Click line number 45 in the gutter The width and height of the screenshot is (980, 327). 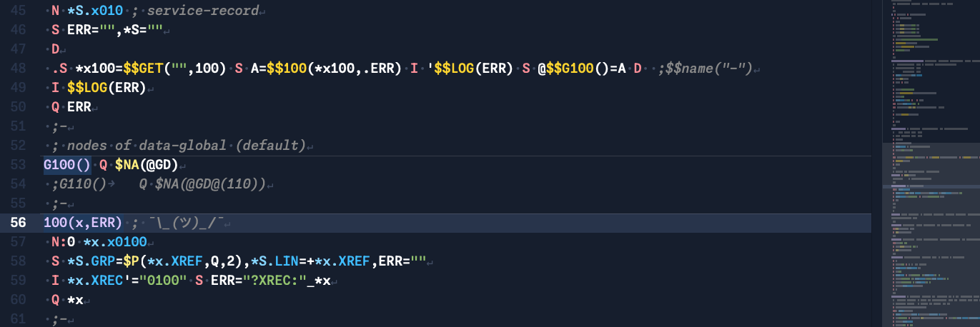click(18, 11)
